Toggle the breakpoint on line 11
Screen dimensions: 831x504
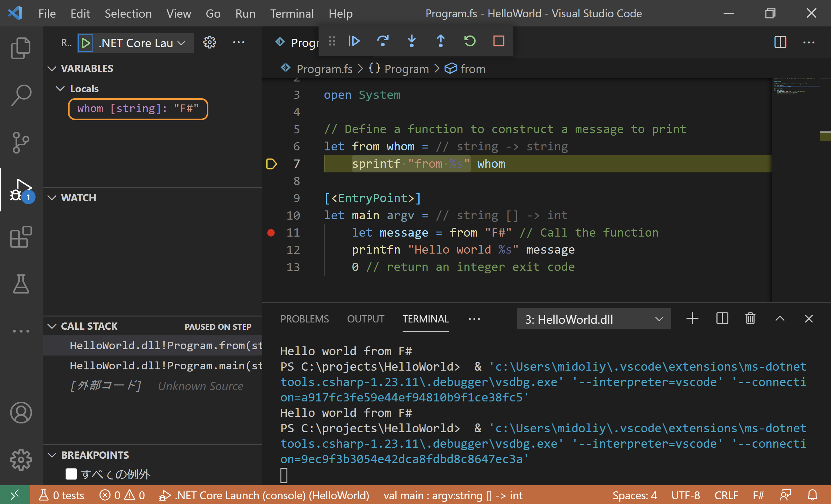point(271,233)
